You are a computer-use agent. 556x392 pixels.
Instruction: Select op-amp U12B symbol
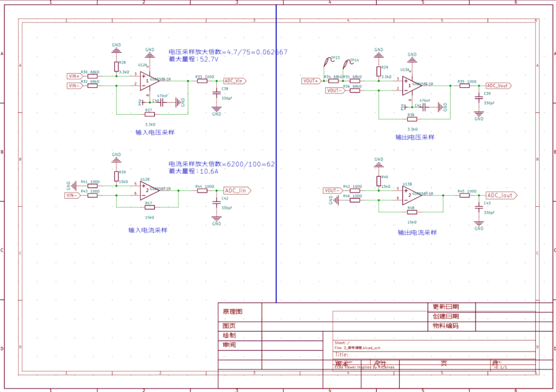point(149,191)
